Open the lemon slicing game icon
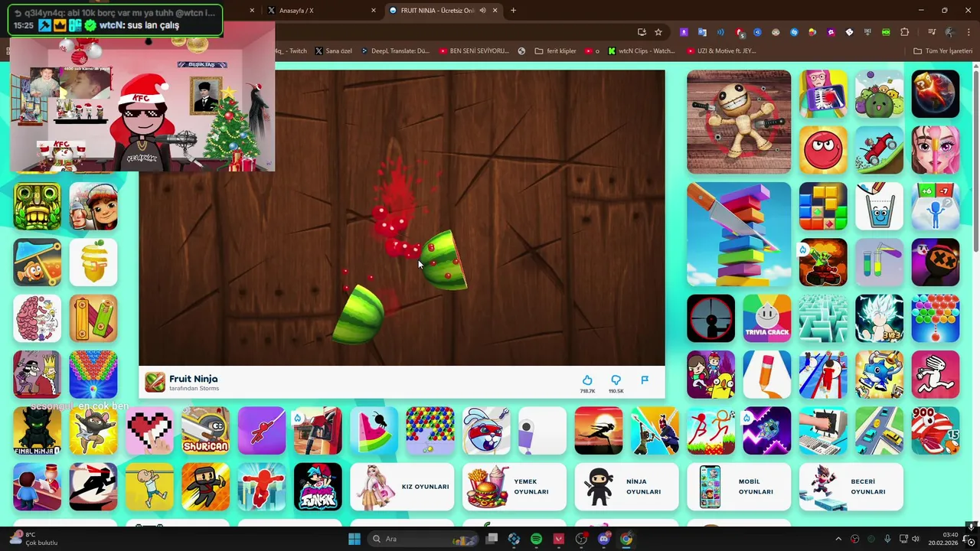 tap(93, 262)
